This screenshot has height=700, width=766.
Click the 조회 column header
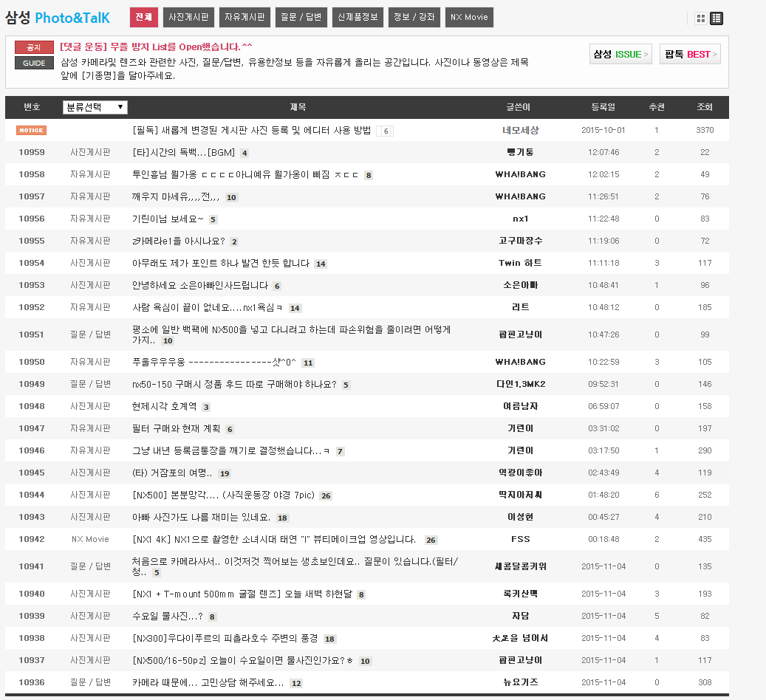point(705,107)
